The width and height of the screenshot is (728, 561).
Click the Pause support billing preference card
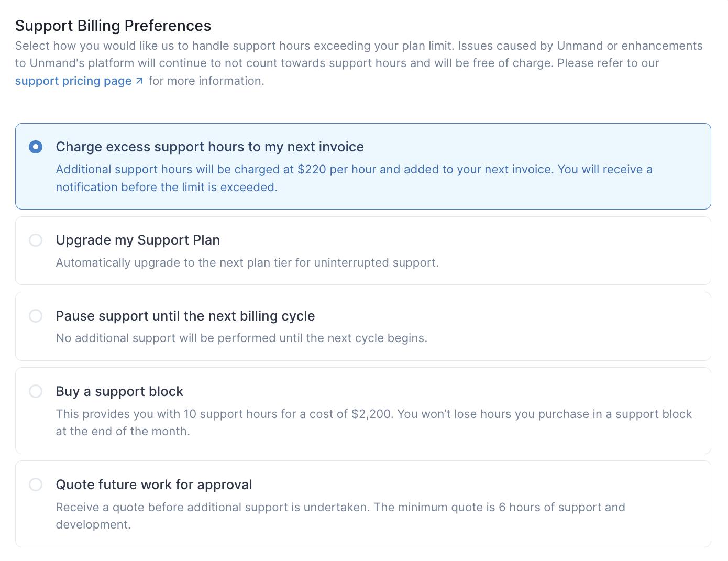[x=363, y=326]
